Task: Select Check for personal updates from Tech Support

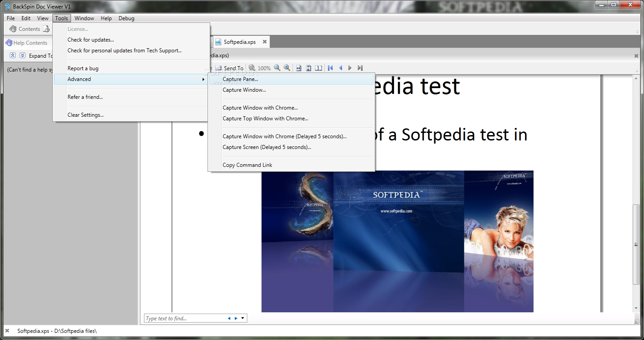Action: click(x=131, y=51)
